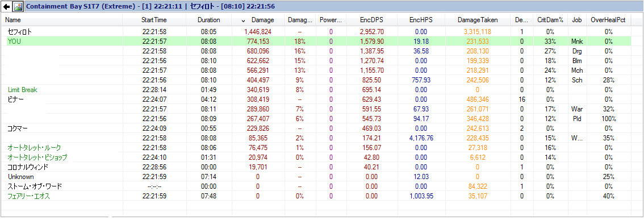Select the コクマー combatant row

point(319,128)
